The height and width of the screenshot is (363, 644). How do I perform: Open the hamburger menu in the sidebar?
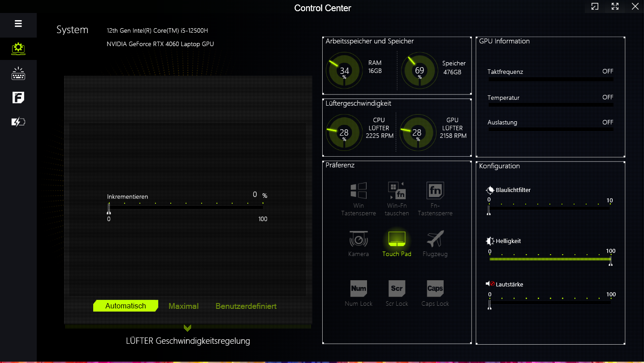pos(18,24)
